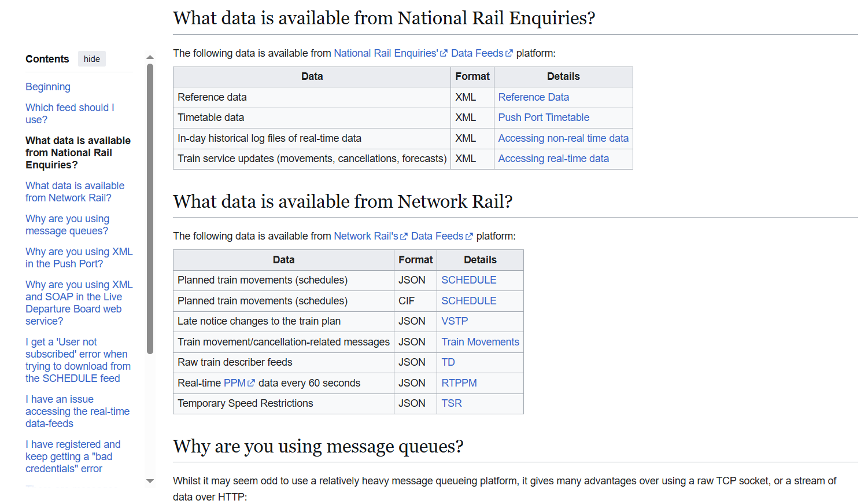Hide the Contents table
Viewport: 868px width, 504px height.
tap(91, 59)
